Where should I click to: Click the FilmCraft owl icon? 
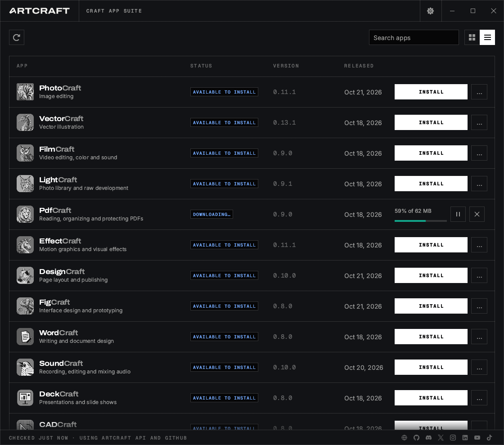click(x=25, y=153)
